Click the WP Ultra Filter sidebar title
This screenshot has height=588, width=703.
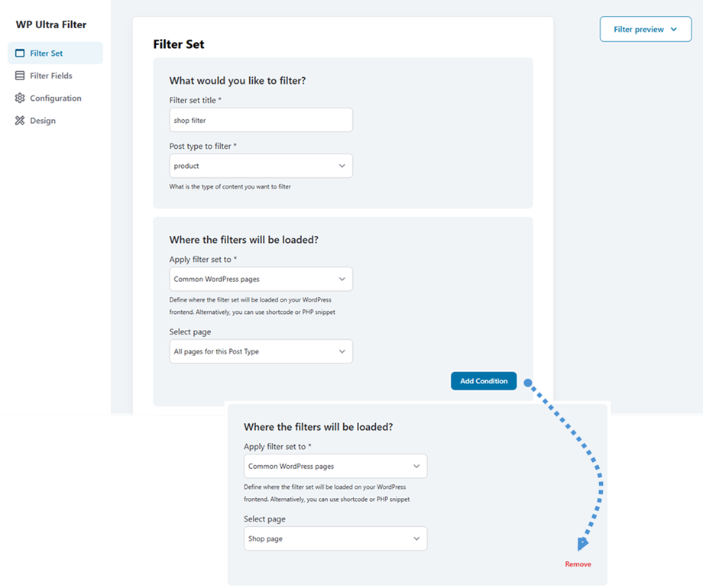(x=51, y=24)
